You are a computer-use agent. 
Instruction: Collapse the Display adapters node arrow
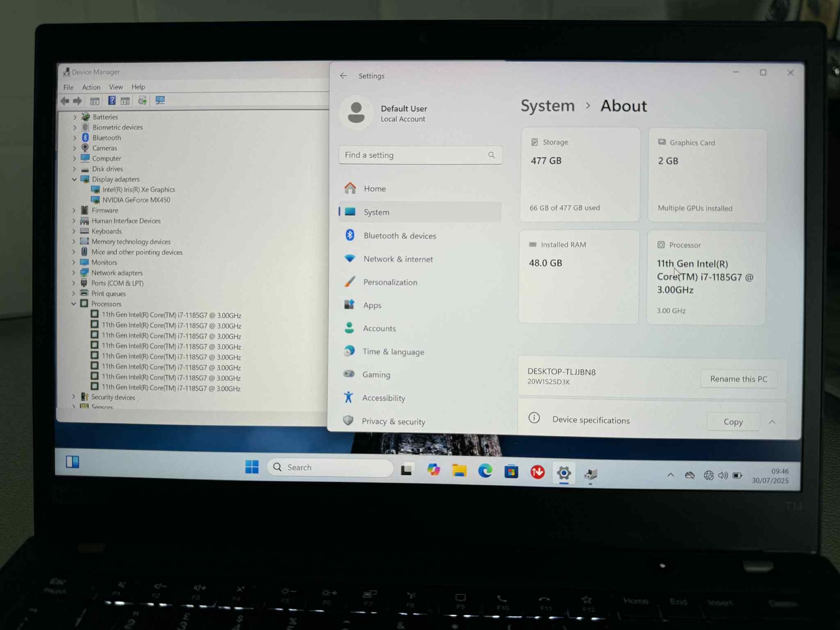[74, 179]
